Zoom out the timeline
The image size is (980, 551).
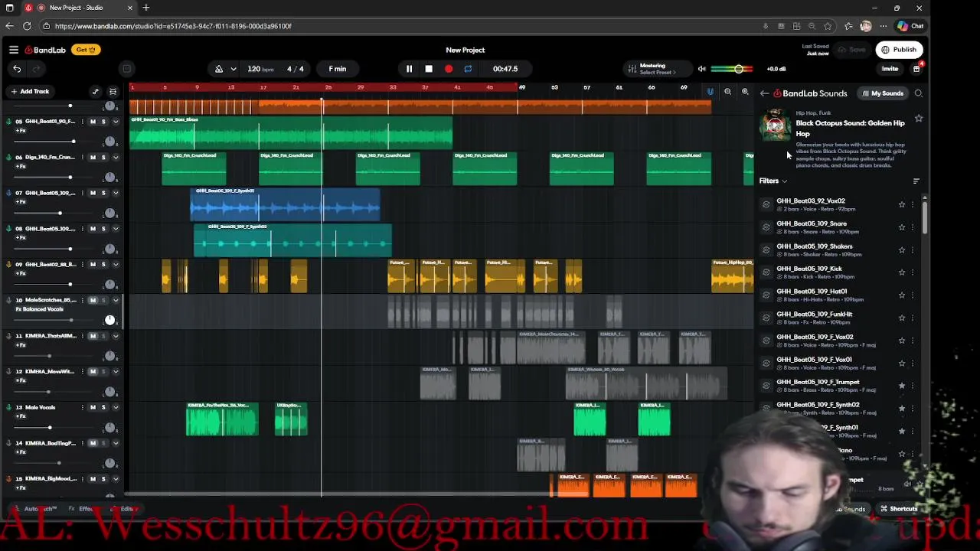[727, 92]
